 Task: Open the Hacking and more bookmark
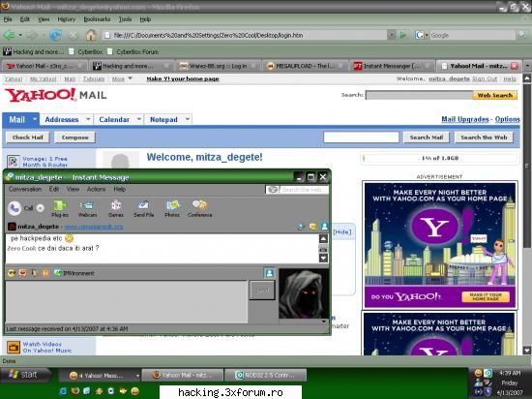(x=33, y=51)
